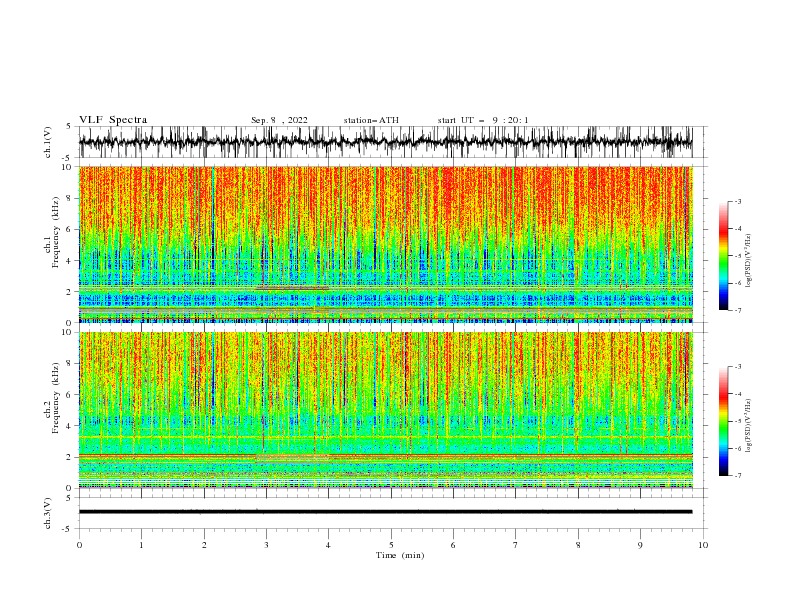Click the ch.3 flat voltage trace
The width and height of the screenshot is (792, 612).
pos(385,512)
